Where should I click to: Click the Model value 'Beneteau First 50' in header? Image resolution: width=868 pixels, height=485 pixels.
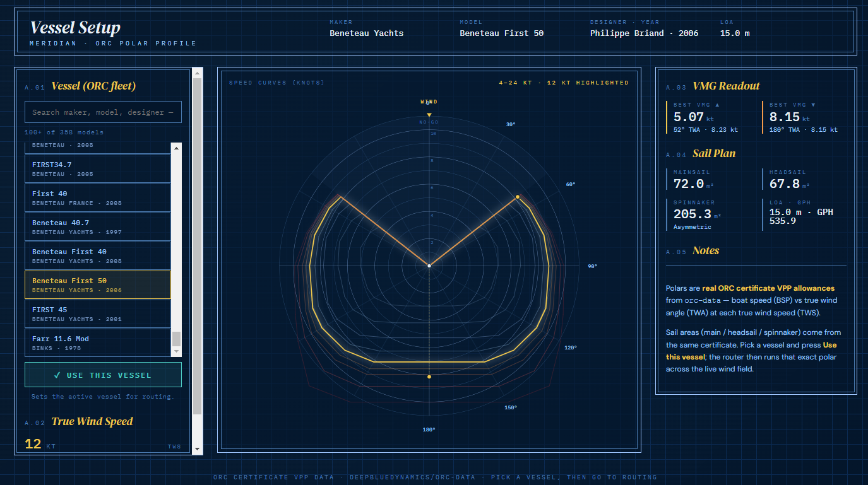click(x=501, y=33)
